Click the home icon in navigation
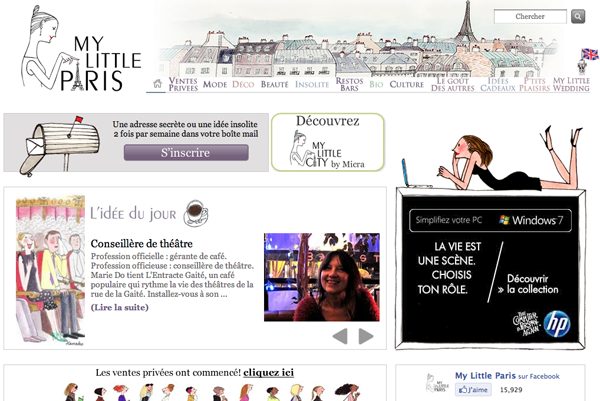Image resolution: width=600 pixels, height=401 pixels. coord(157,84)
